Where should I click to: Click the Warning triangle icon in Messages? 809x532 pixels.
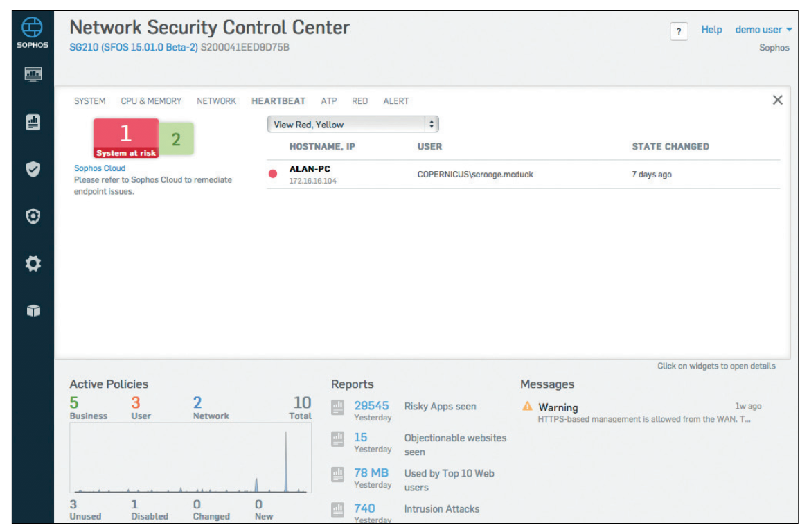coord(527,406)
